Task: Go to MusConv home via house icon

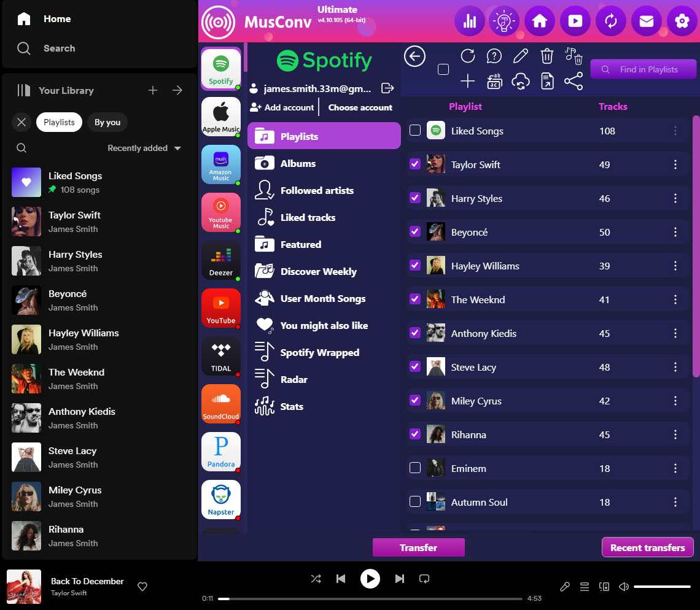Action: point(539,21)
